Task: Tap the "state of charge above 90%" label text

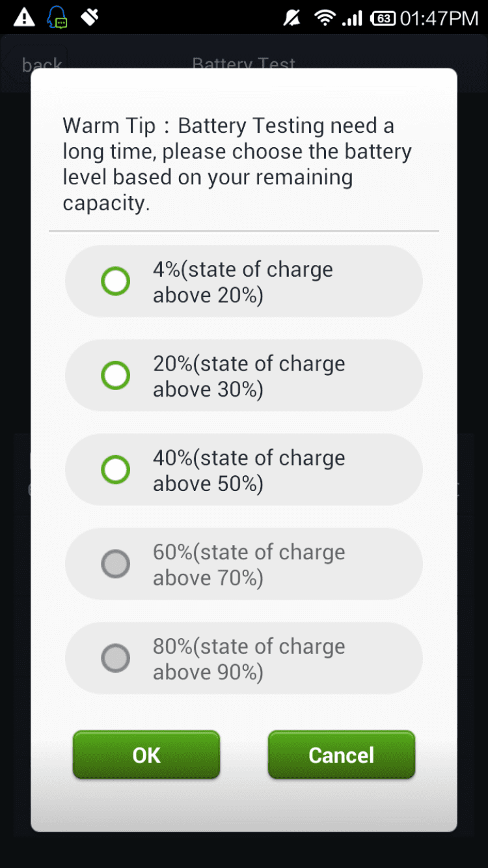Action: (x=249, y=659)
